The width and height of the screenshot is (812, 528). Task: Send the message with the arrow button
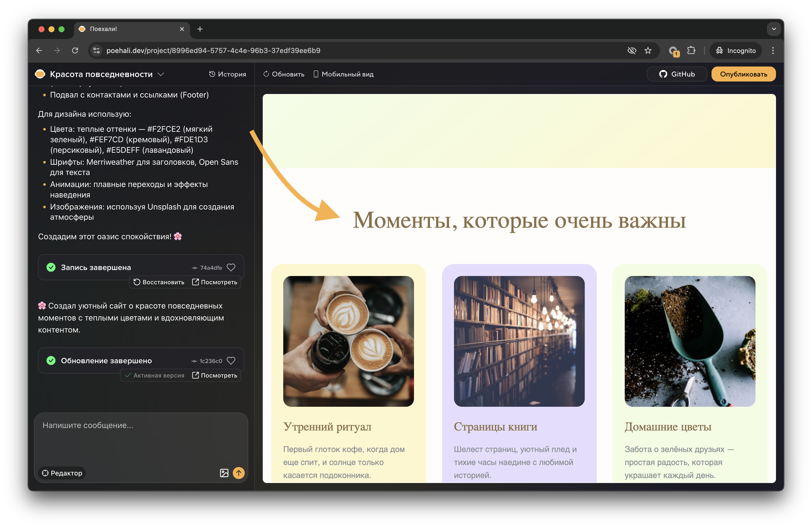pos(239,473)
